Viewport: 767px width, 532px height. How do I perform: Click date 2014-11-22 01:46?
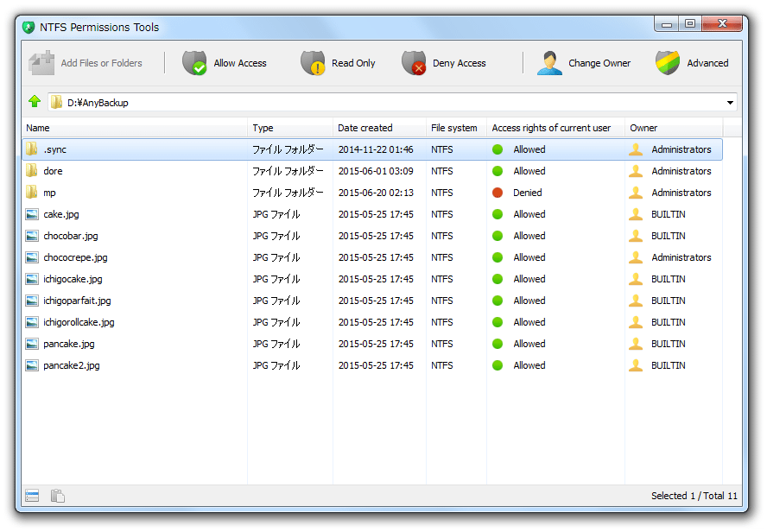pos(376,149)
